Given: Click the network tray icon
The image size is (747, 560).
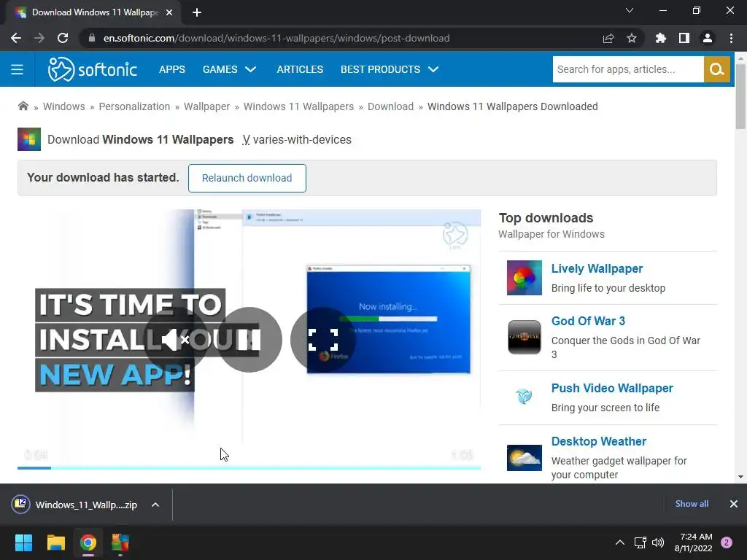Looking at the screenshot, I should tap(640, 542).
